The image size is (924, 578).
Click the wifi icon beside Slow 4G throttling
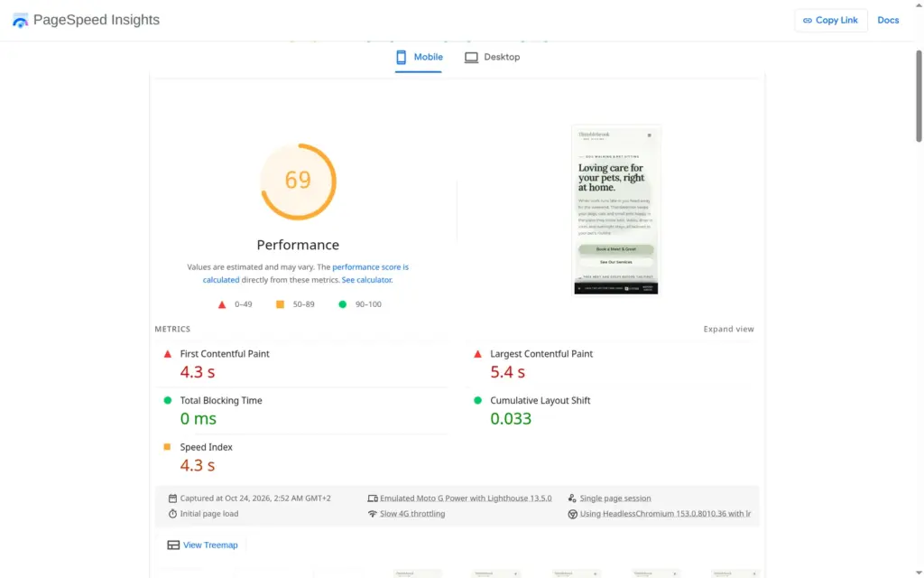[373, 514]
